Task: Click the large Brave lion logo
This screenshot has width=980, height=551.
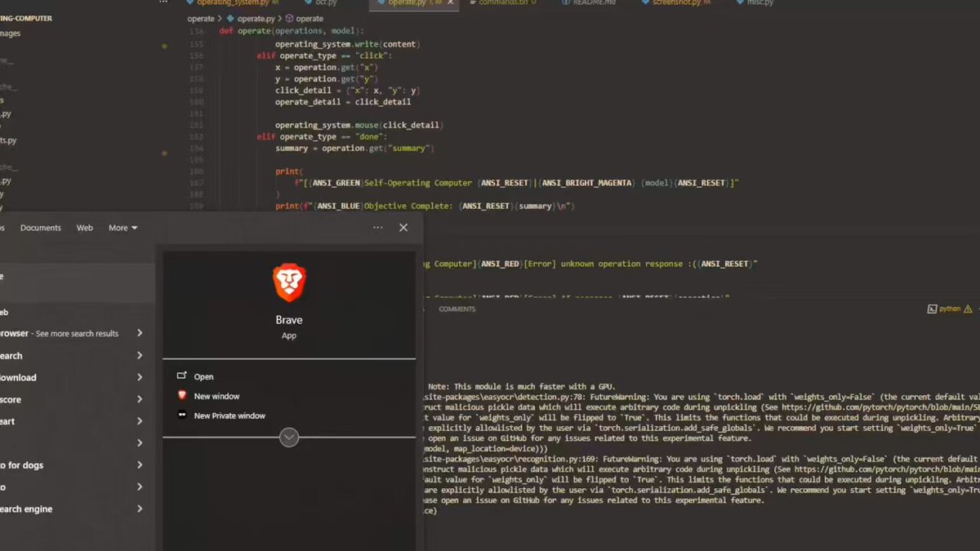Action: 289,283
